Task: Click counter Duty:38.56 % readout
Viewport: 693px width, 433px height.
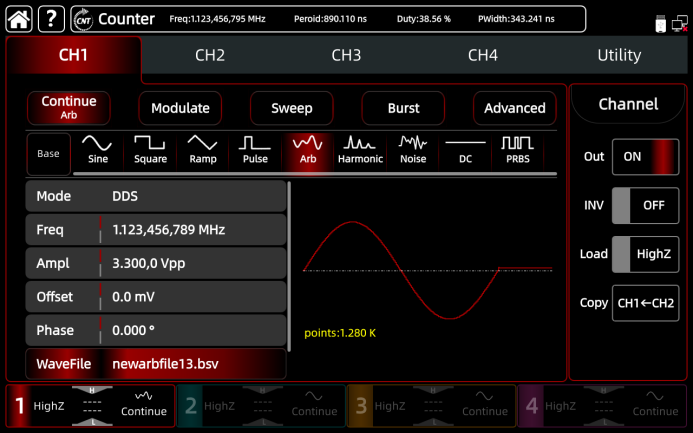Action: [x=423, y=19]
